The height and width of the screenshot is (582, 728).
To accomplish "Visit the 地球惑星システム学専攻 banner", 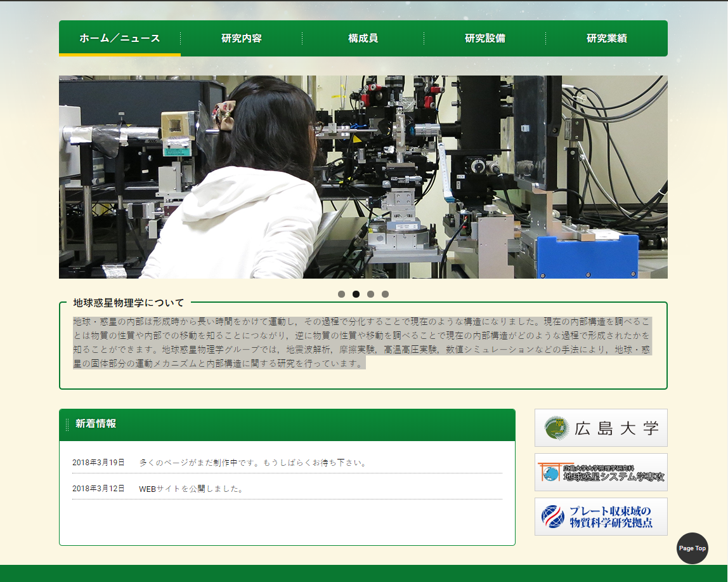I will tap(601, 472).
